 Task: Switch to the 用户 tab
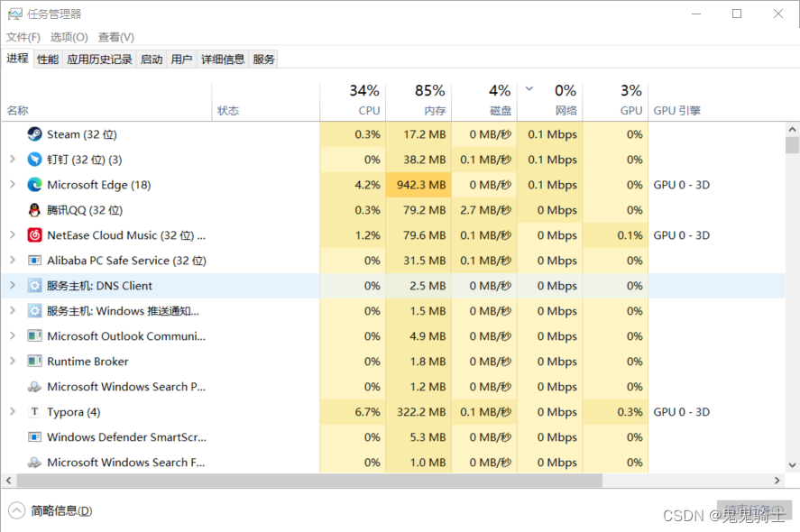click(x=181, y=60)
